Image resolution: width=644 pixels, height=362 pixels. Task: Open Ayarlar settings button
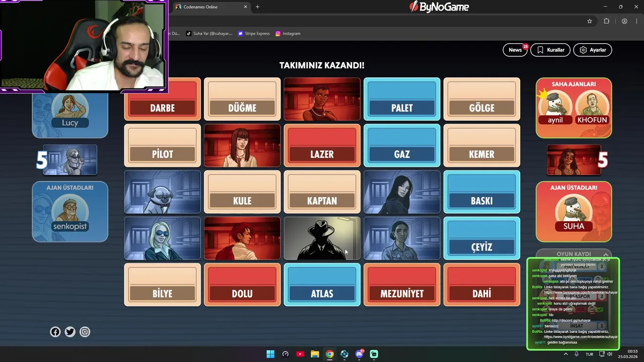[593, 50]
